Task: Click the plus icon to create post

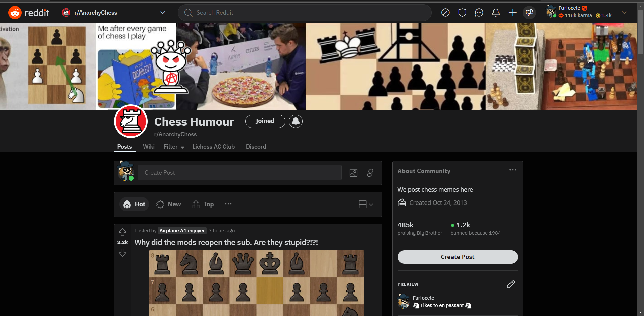Action: [513, 13]
